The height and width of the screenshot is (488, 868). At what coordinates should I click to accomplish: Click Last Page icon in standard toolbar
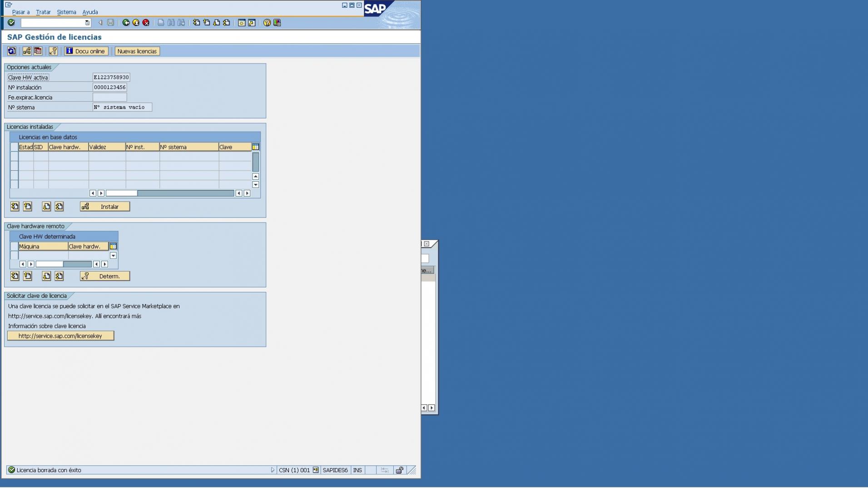coord(227,23)
